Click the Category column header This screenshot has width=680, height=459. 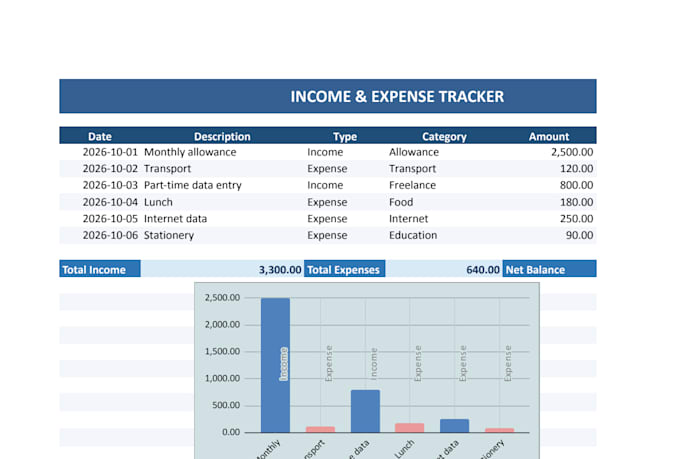coord(444,136)
